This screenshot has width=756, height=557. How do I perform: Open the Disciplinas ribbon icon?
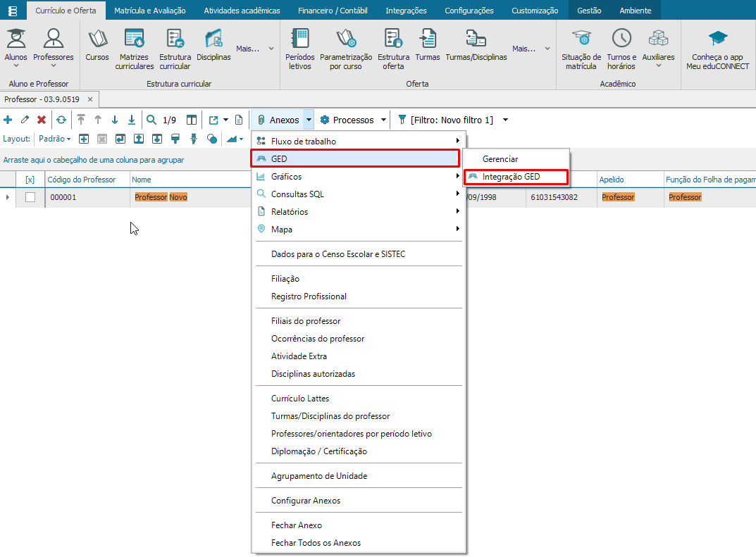pyautogui.click(x=213, y=45)
